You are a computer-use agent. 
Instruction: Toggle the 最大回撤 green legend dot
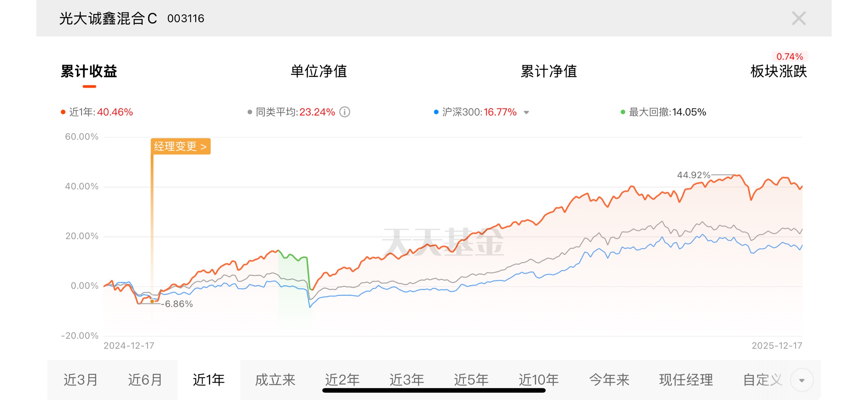point(623,112)
